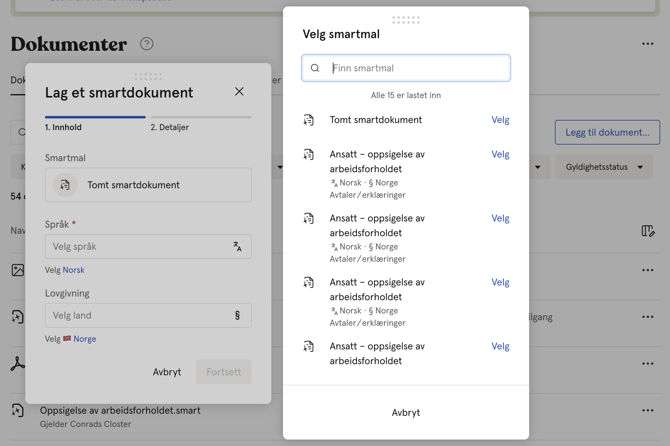
Task: Click the Gjelder Conrads Closter subtitle
Action: point(85,424)
